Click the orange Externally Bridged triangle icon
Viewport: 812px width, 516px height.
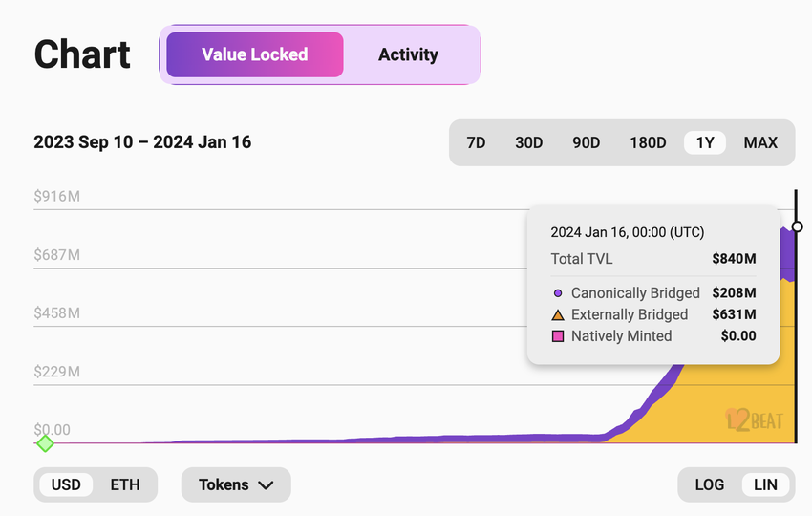(x=558, y=314)
